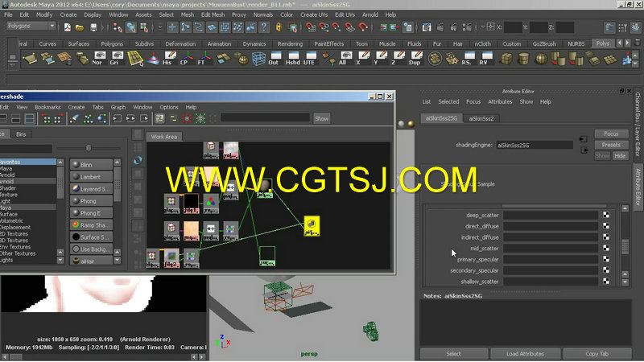Click map button for mid_scatter

[606, 249]
